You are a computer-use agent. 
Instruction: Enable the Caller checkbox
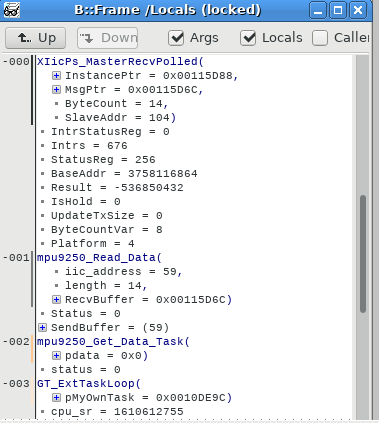pyautogui.click(x=320, y=38)
